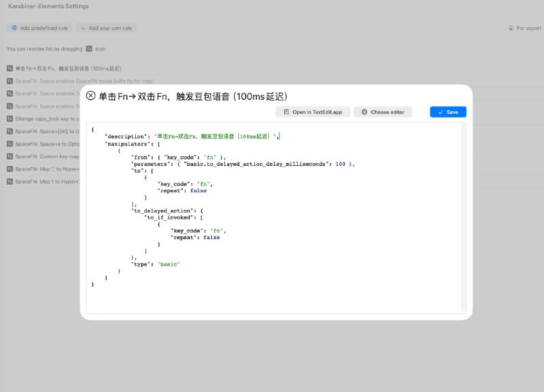Click the sample reorder icon in the hint text
Screen dimensions: 544x392
coord(89,48)
